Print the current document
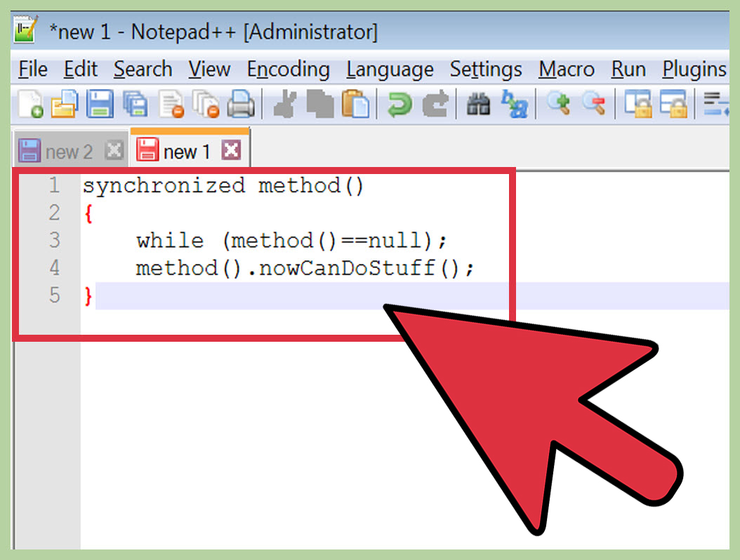Image resolution: width=740 pixels, height=560 pixels. tap(241, 103)
